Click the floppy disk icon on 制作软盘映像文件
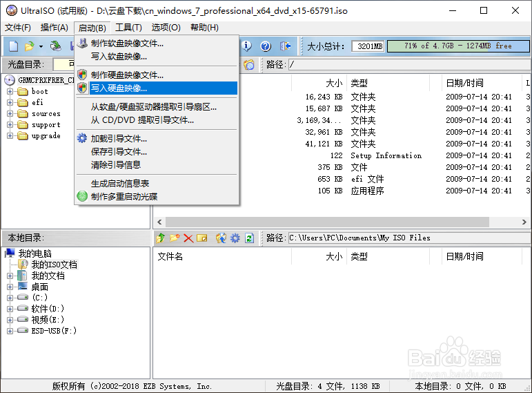 82,43
